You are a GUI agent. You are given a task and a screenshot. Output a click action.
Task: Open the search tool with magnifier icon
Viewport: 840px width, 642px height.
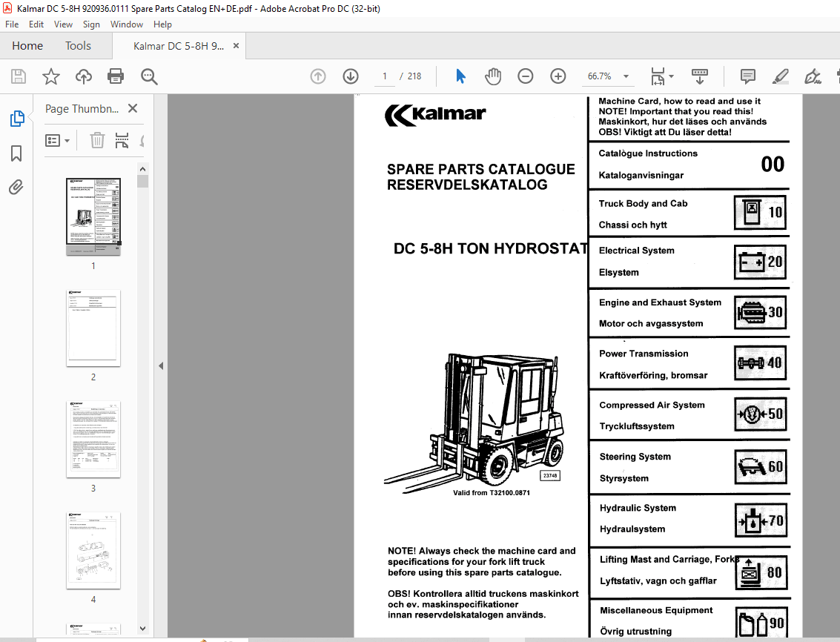[x=148, y=76]
